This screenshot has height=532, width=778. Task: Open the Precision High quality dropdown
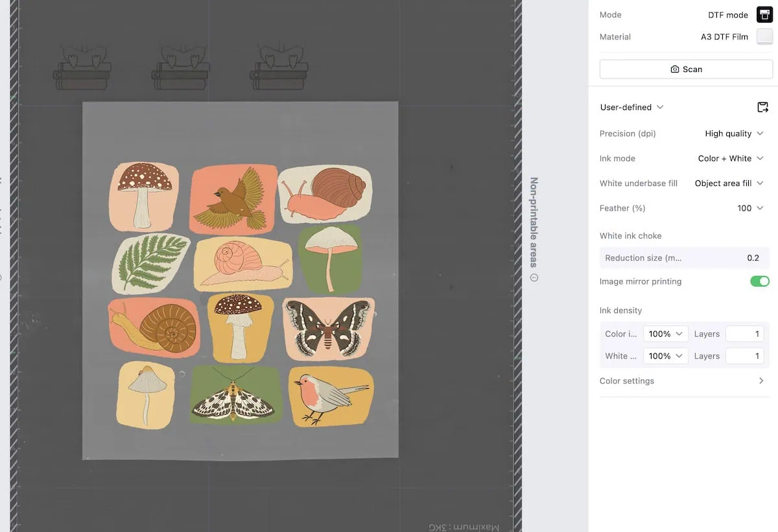735,133
